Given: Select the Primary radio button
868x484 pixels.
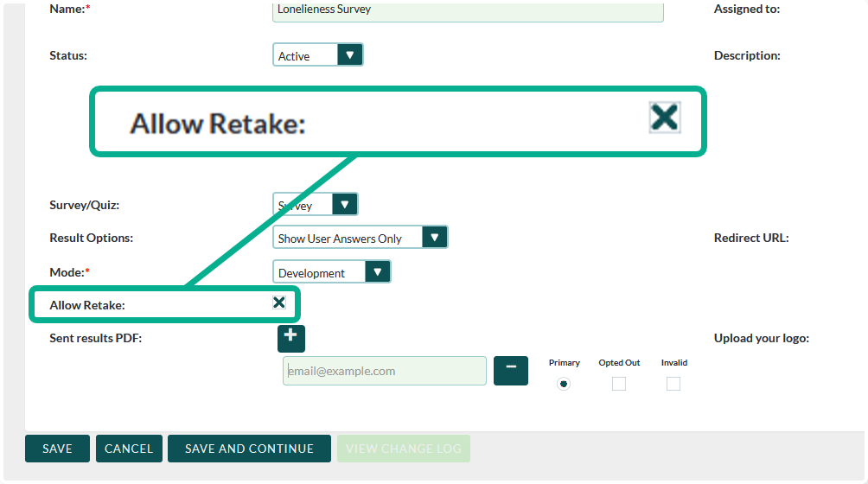Looking at the screenshot, I should [x=564, y=384].
